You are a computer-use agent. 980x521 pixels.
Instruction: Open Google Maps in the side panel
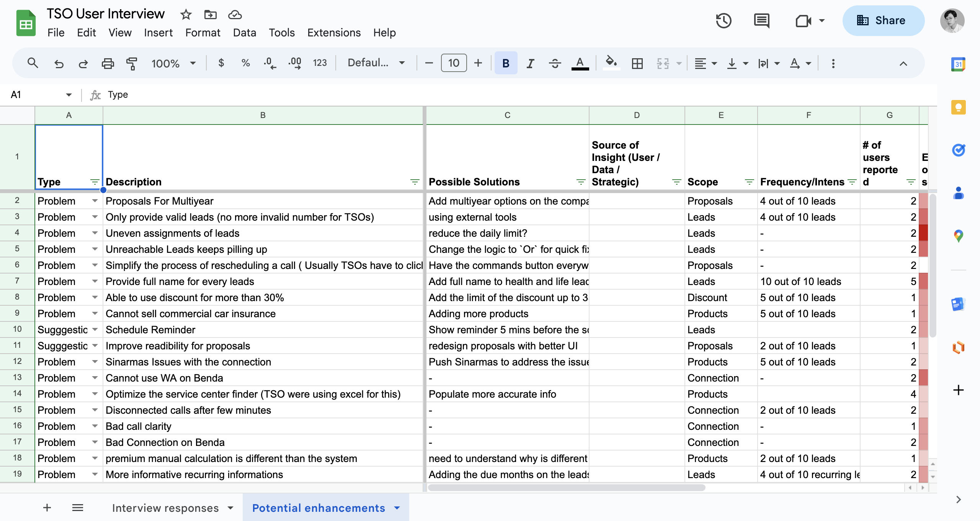pyautogui.click(x=959, y=236)
